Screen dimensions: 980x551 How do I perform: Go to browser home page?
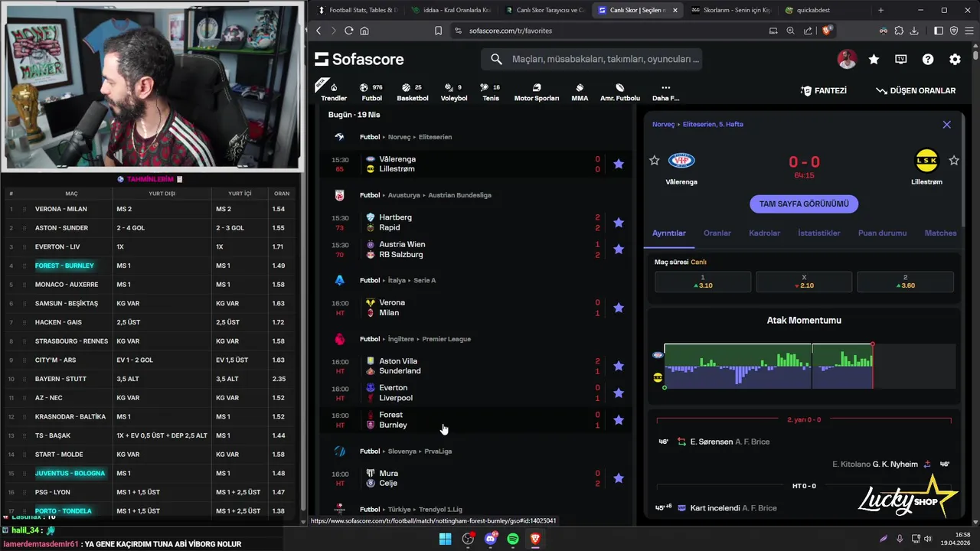[364, 31]
